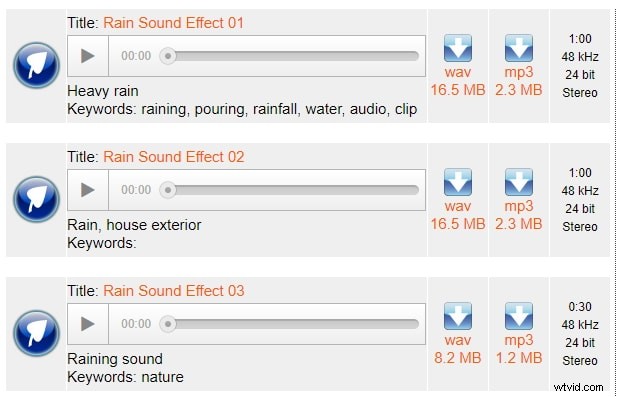624x397 pixels.
Task: Click blue leaf icon beside Heavy rain
Action: pyautogui.click(x=36, y=65)
